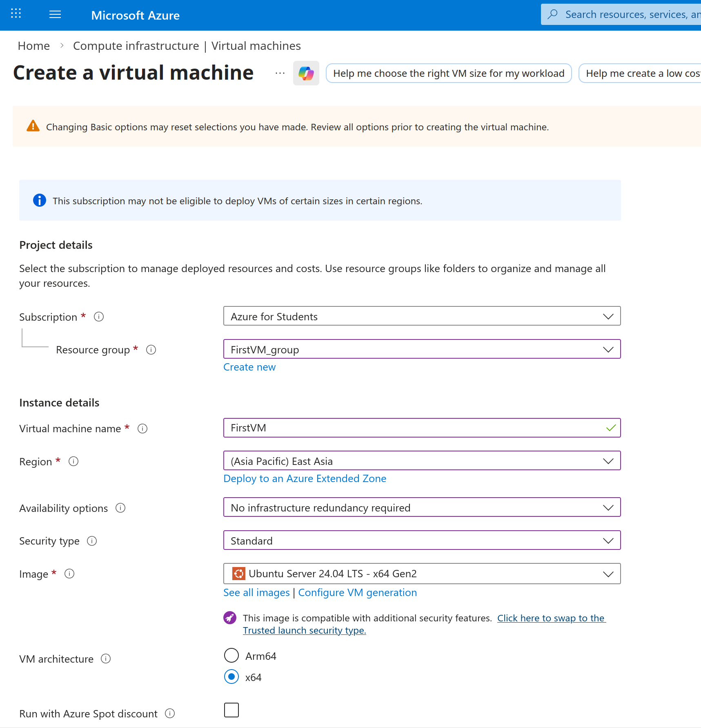Screen dimensions: 701x728
Task: Open See all images link
Action: [256, 592]
